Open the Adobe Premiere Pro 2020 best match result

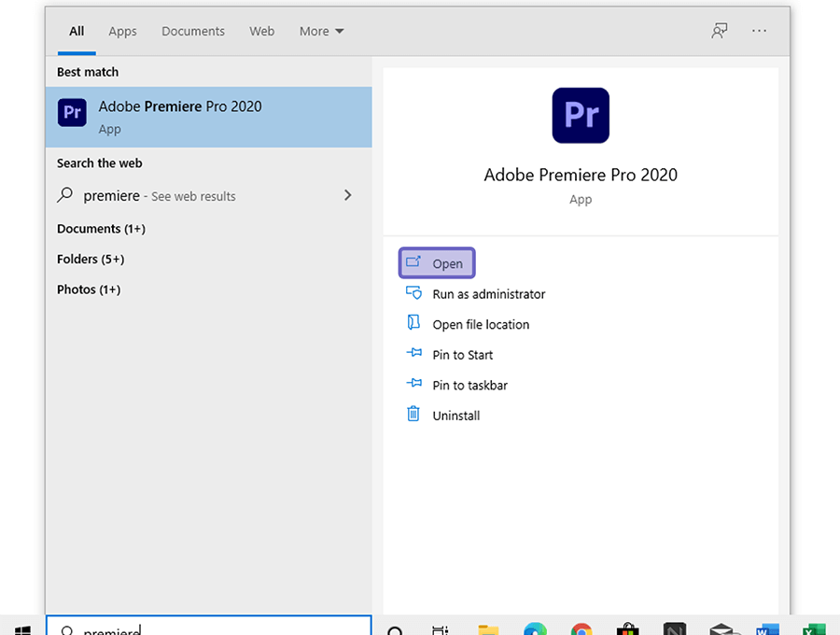208,117
